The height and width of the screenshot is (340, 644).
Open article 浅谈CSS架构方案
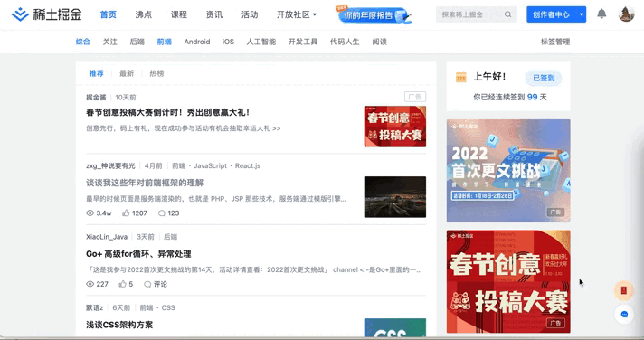tap(119, 325)
